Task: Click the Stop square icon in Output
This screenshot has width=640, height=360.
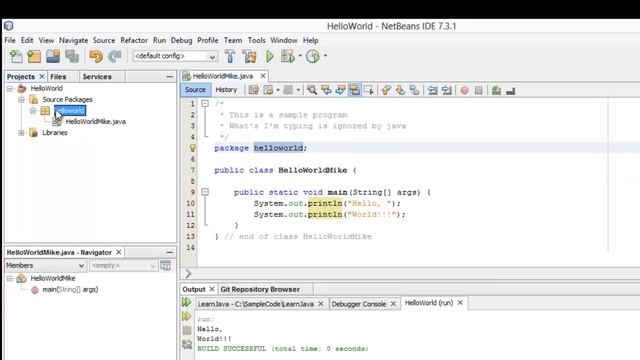Action: point(187,330)
